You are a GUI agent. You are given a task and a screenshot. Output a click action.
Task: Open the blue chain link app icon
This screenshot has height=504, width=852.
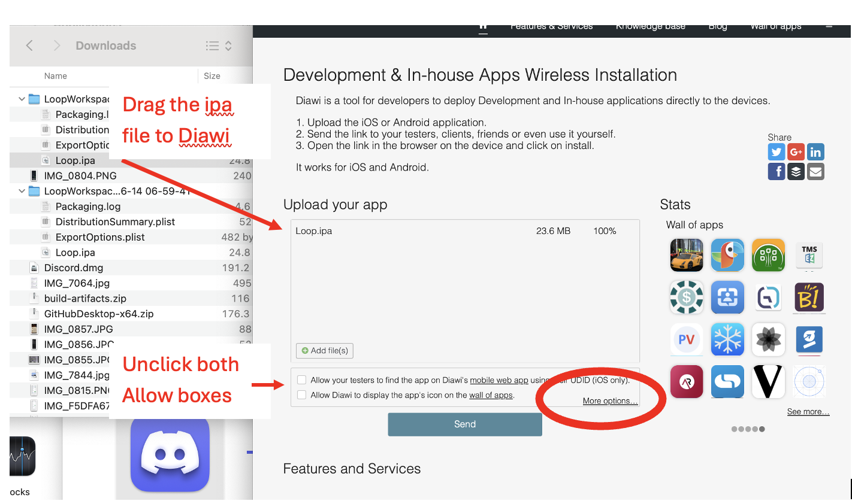pyautogui.click(x=727, y=381)
